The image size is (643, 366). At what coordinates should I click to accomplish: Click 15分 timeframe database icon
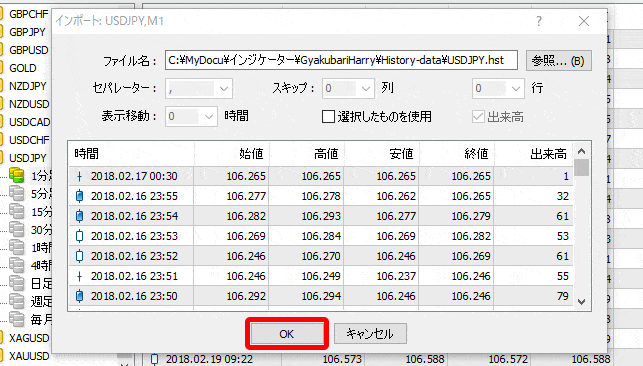[17, 211]
